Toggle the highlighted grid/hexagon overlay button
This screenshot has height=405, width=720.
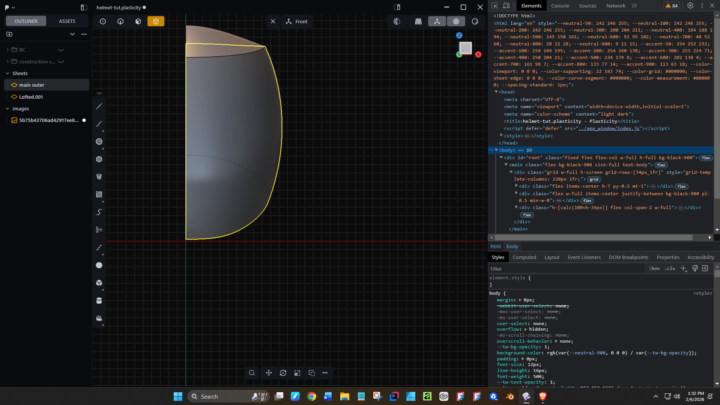[456, 22]
